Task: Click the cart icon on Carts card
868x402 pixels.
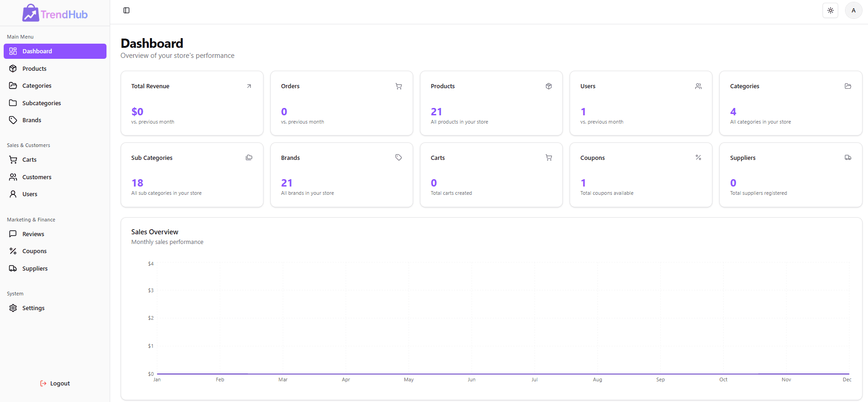Action: point(549,158)
